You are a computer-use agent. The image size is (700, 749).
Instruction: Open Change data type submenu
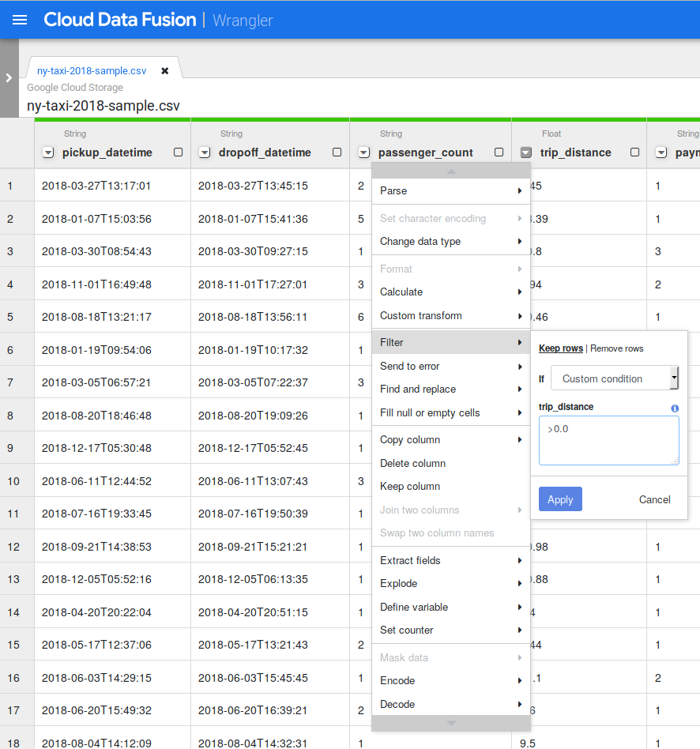tap(451, 241)
